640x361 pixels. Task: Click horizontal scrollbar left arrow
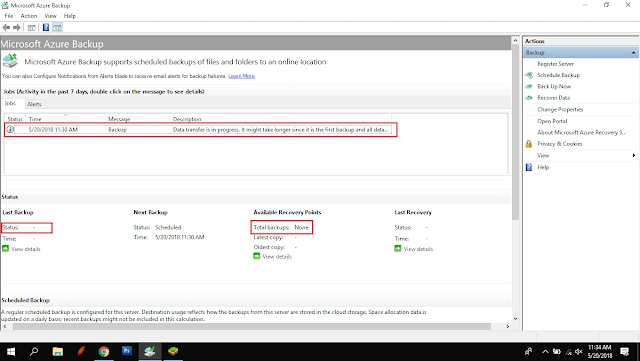pyautogui.click(x=5, y=326)
